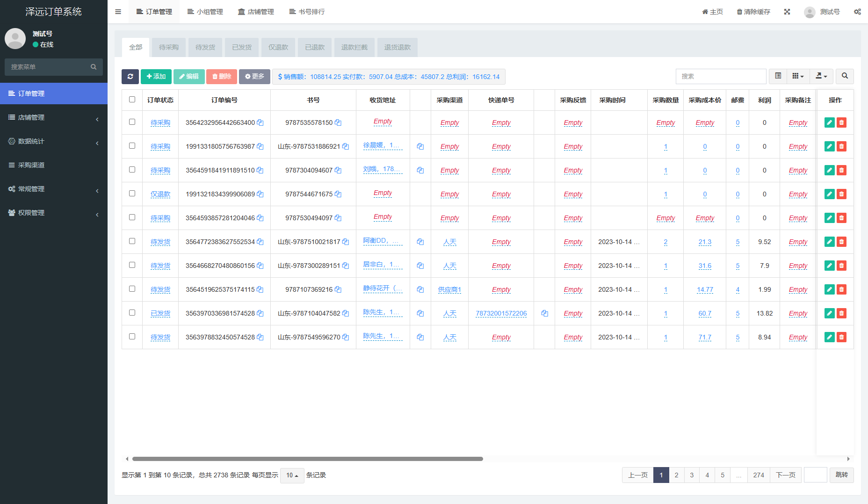Viewport: 868px width, 504px height.
Task: Open fullscreen mode icon in the header
Action: (x=787, y=12)
